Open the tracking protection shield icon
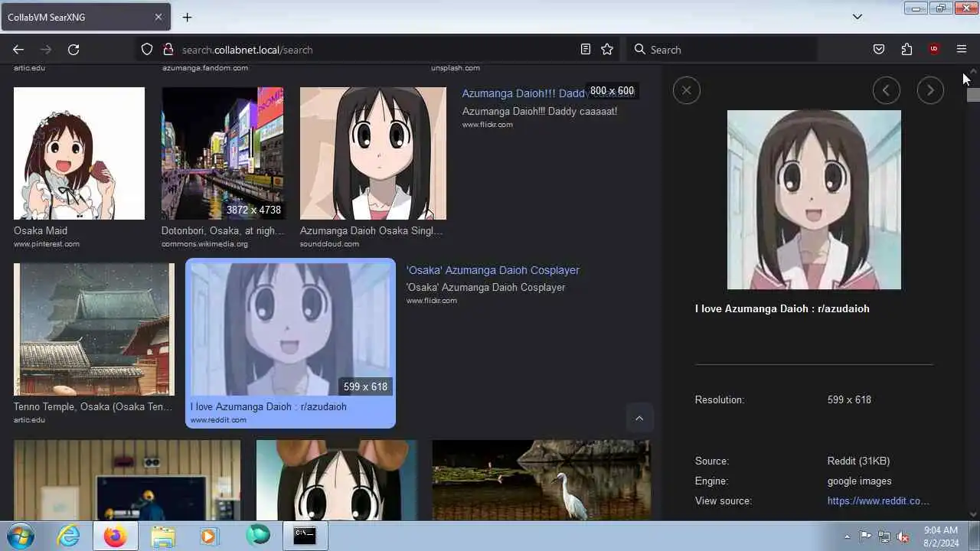980x551 pixels. [147, 50]
